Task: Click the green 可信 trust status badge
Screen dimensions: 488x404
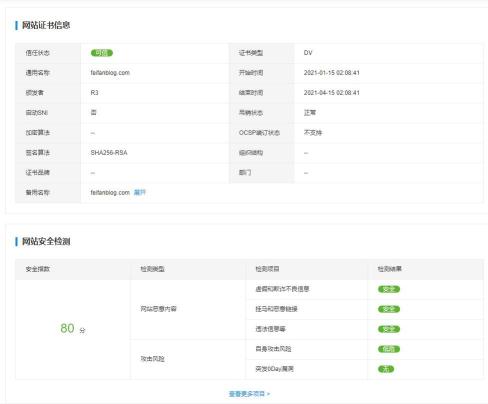Action: point(102,53)
